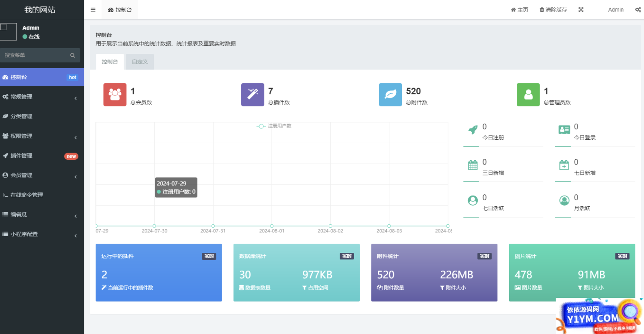Click the red 总会员数 users icon
This screenshot has width=644, height=334.
click(x=115, y=95)
